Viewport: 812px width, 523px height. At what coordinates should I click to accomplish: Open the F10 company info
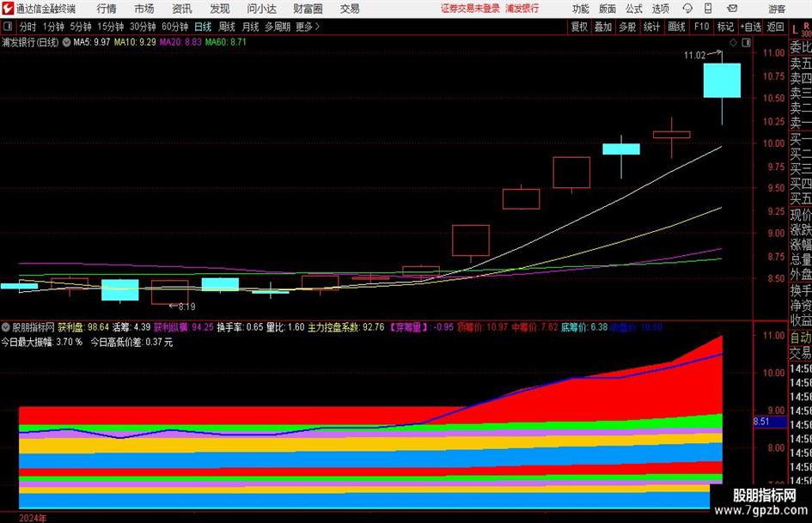click(701, 27)
